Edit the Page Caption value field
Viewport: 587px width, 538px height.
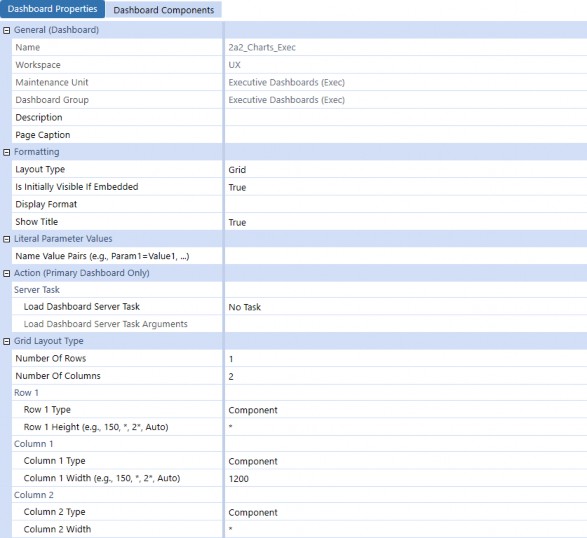pos(406,135)
